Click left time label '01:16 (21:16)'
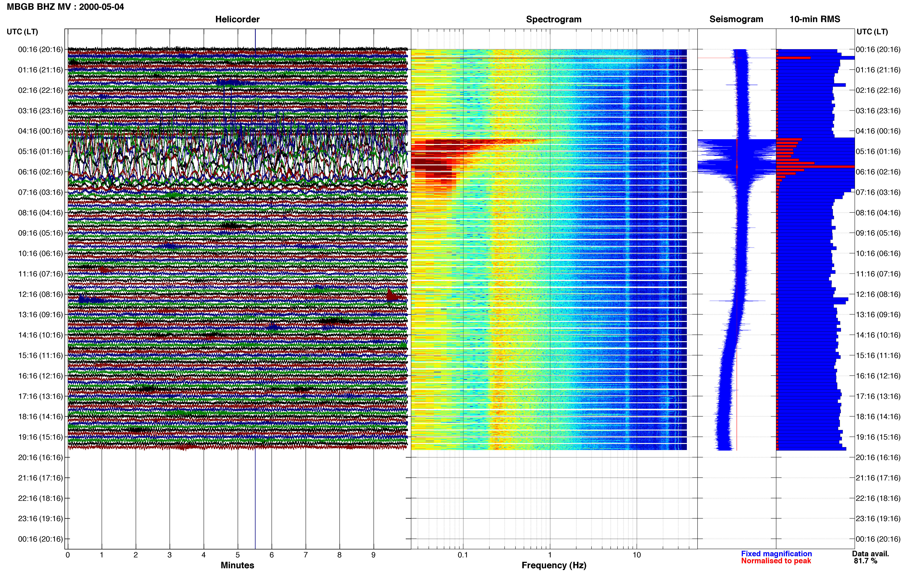 40,70
